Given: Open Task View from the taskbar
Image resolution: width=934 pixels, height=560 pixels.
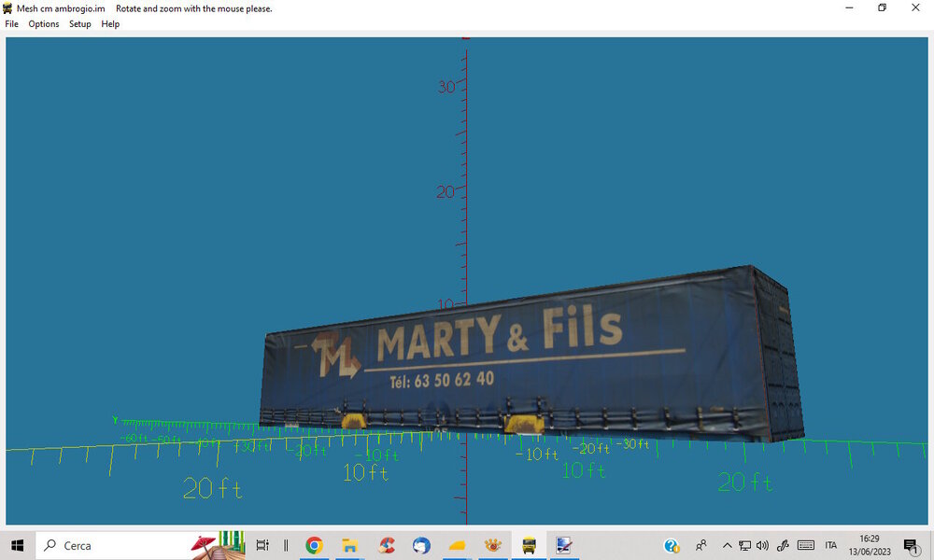Looking at the screenshot, I should pos(262,545).
